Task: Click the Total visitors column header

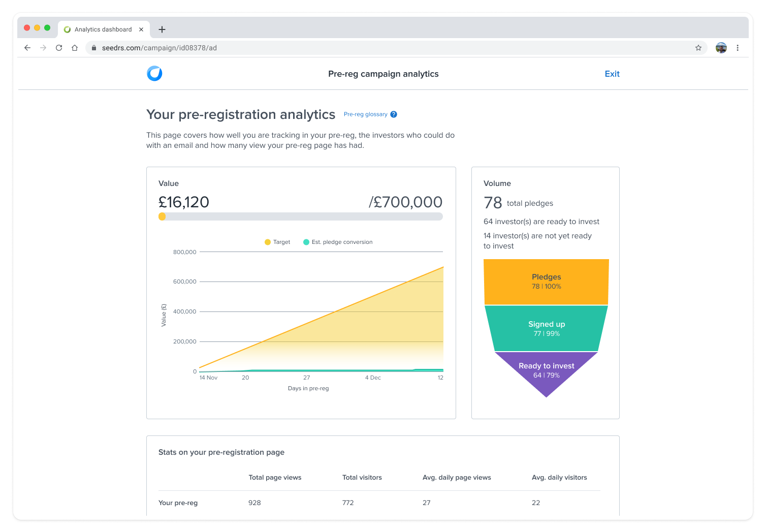Action: click(x=362, y=477)
